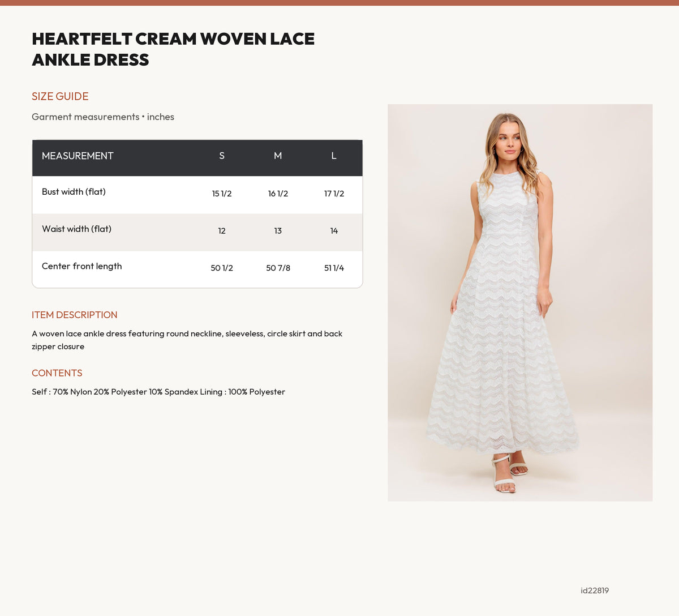The image size is (679, 616).
Task: Click the product title Heartfelt Cream Woven Lace Ankle Dress
Action: 173,49
